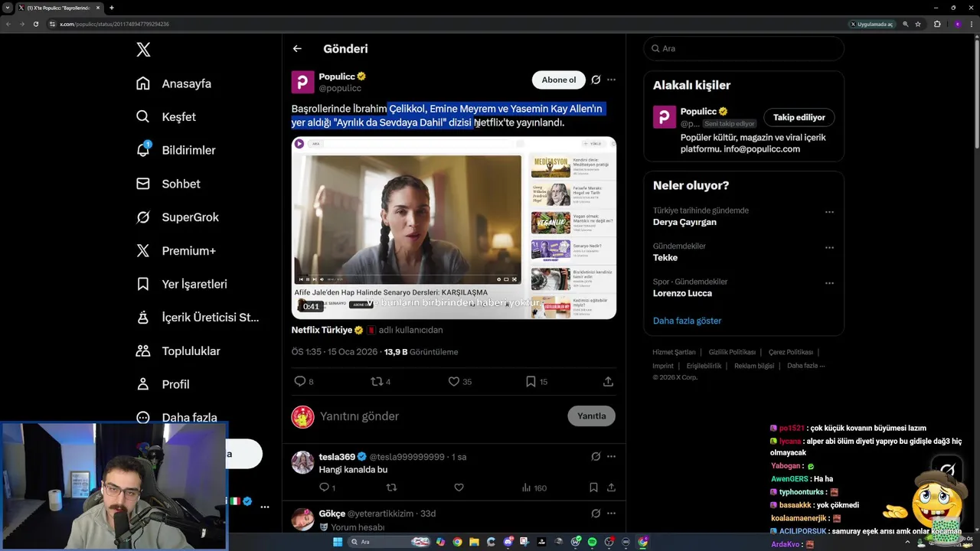Open a new Chrome tab
The height and width of the screenshot is (551, 980).
pos(112,8)
